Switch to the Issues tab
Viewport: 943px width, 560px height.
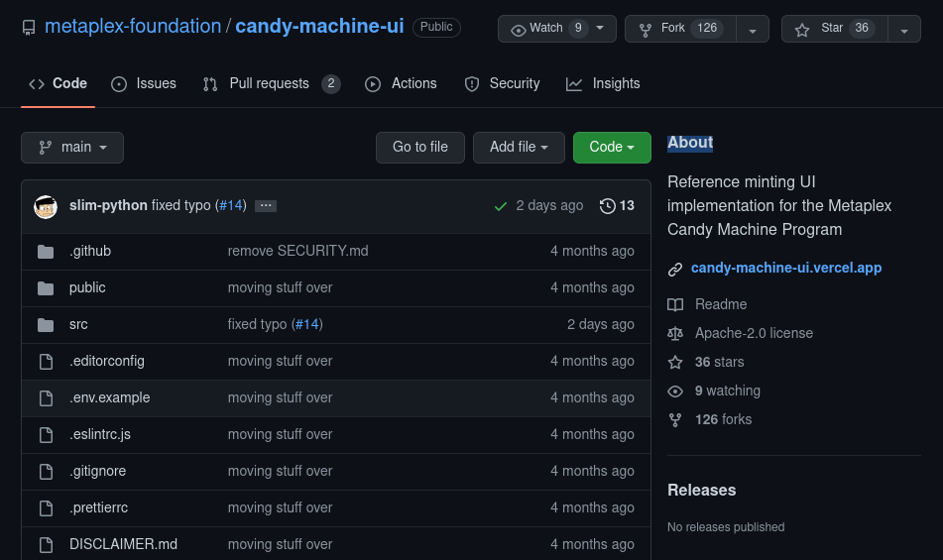pyautogui.click(x=144, y=84)
